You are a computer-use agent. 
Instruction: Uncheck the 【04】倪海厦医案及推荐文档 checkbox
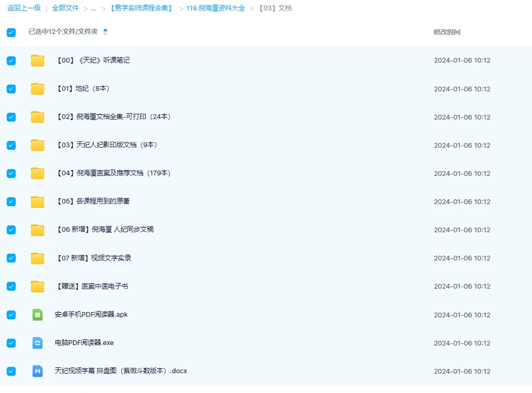(x=11, y=173)
